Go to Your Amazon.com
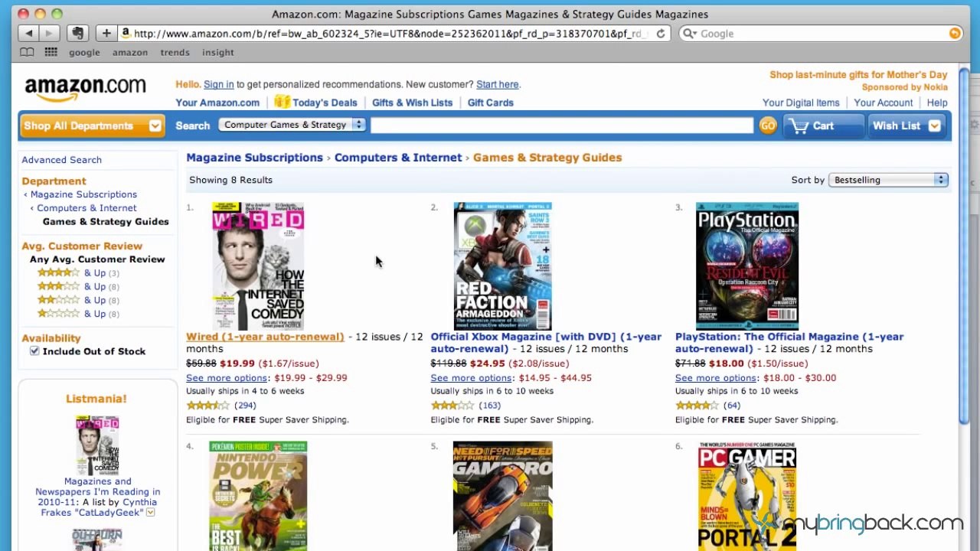The height and width of the screenshot is (551, 980). 217,103
